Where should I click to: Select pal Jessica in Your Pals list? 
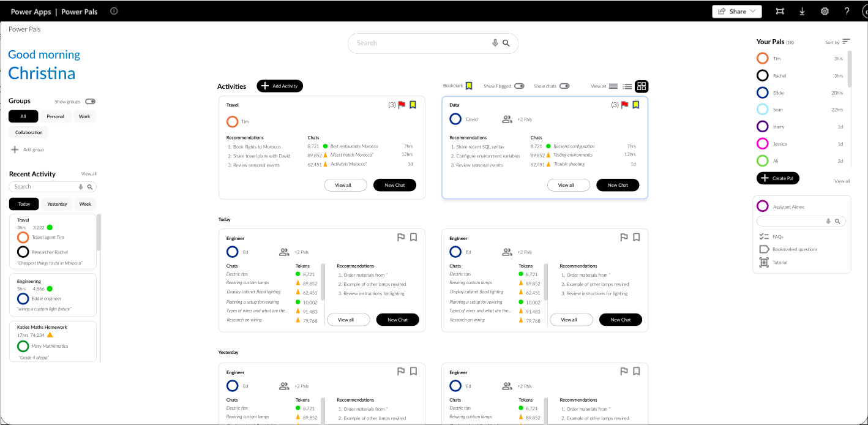[800, 144]
